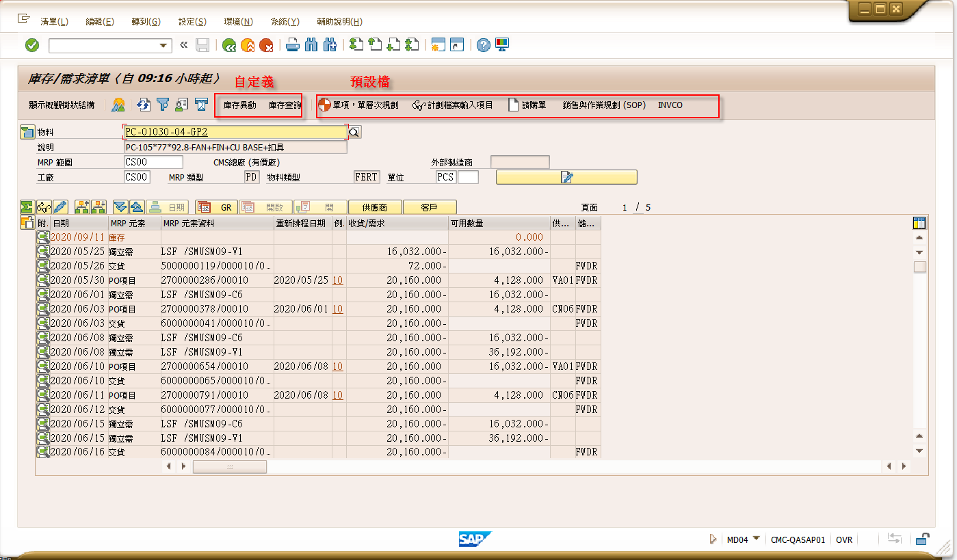Expand the column settings icon at table right
Screen dimensions: 957x560
tap(920, 223)
